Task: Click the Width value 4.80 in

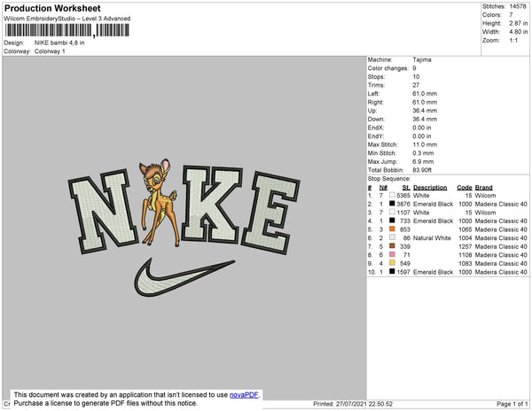Action: (x=519, y=32)
